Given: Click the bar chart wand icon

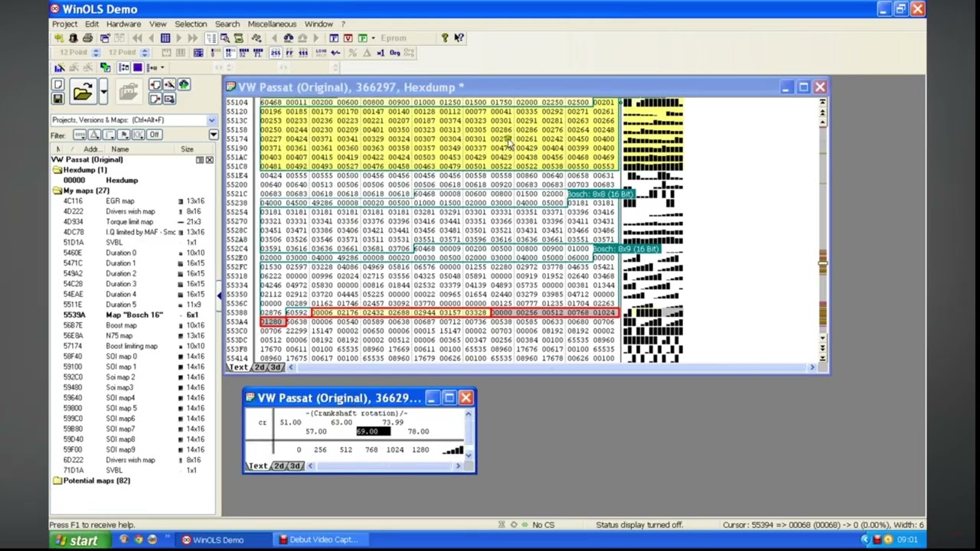Looking at the screenshot, I should (59, 67).
